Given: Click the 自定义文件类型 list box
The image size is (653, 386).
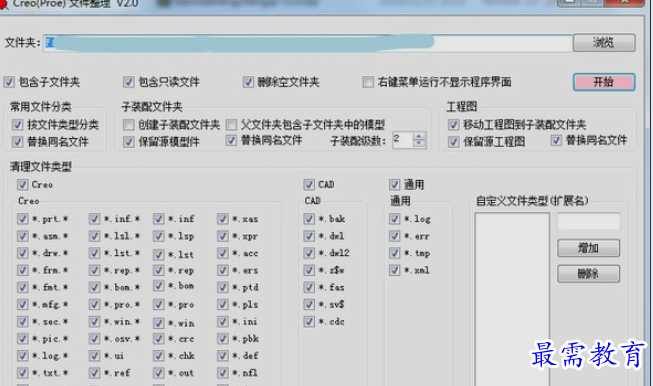Looking at the screenshot, I should click(x=512, y=299).
